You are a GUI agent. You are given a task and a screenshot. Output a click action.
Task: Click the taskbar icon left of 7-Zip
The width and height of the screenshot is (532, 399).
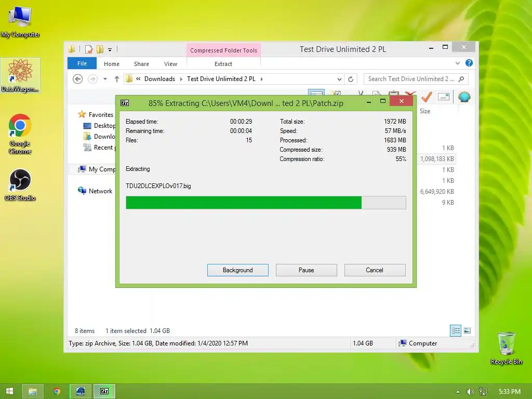(x=81, y=391)
